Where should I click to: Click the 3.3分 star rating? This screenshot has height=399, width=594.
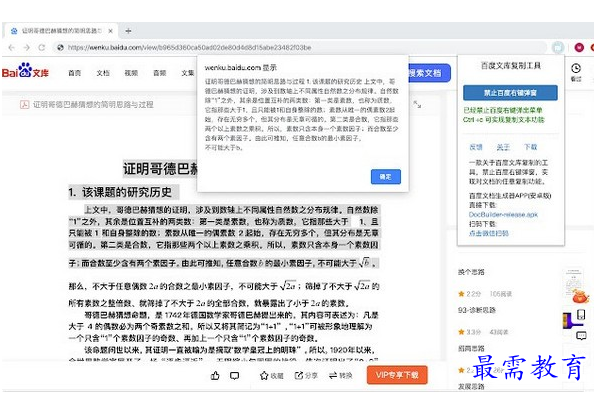coord(469,332)
